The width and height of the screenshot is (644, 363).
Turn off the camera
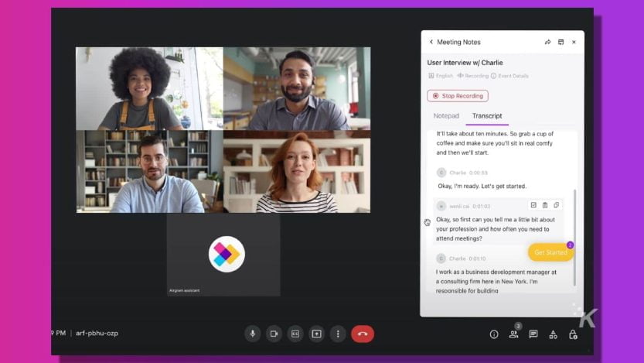[x=274, y=334]
